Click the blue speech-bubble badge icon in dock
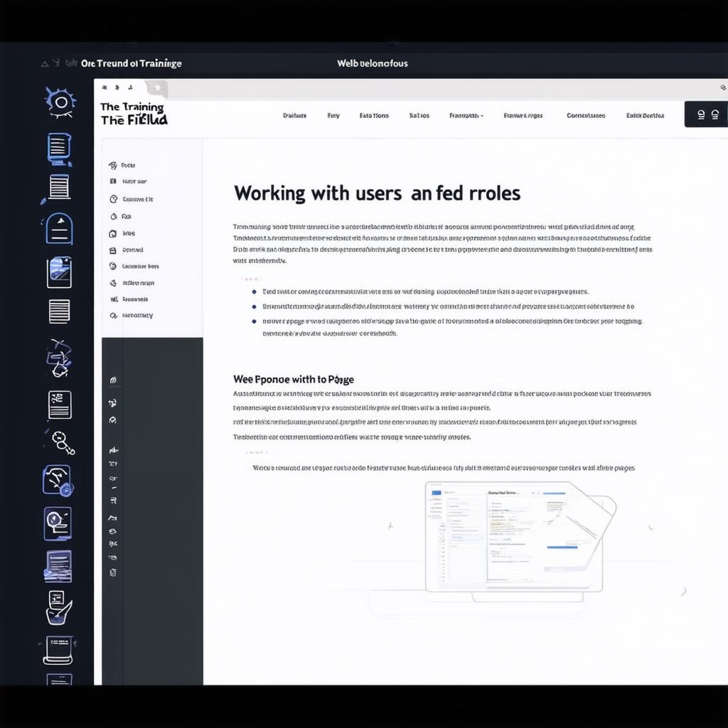This screenshot has width=728, height=728. point(57,480)
